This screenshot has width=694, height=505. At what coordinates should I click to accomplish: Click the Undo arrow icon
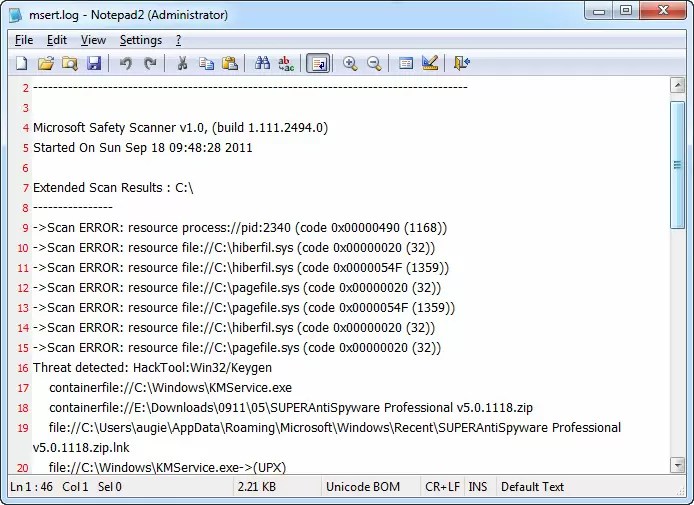pyautogui.click(x=126, y=63)
